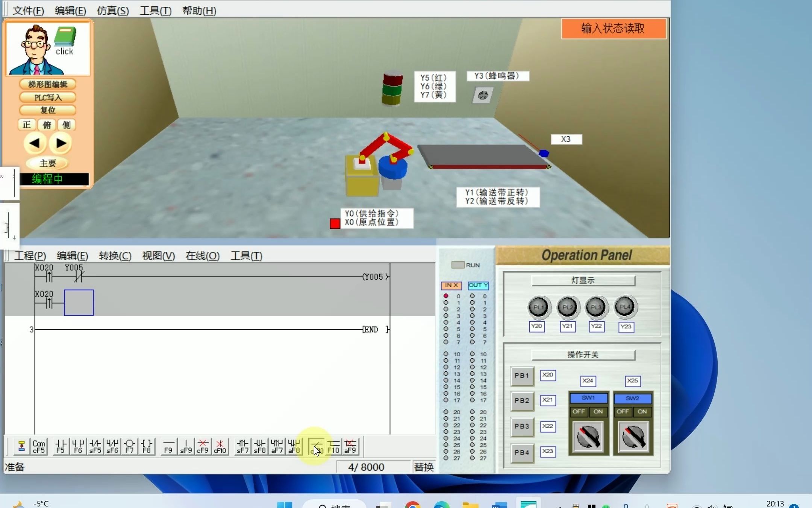Insert output coil F7
Image resolution: width=812 pixels, height=508 pixels.
point(129,446)
